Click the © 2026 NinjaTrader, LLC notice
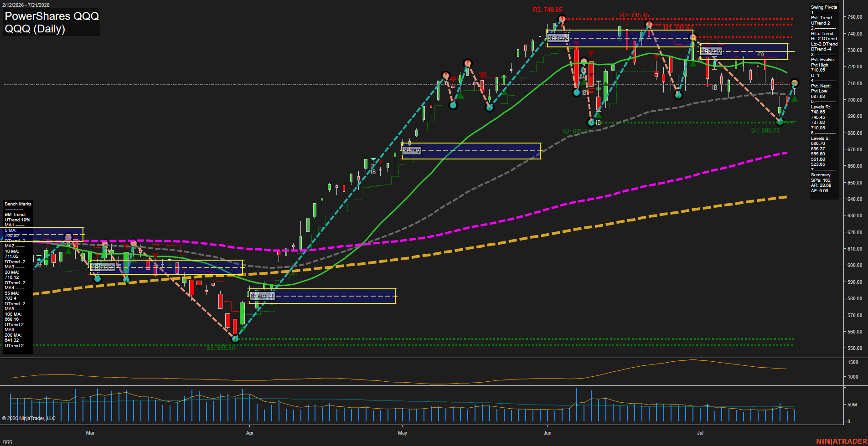 pyautogui.click(x=29, y=418)
